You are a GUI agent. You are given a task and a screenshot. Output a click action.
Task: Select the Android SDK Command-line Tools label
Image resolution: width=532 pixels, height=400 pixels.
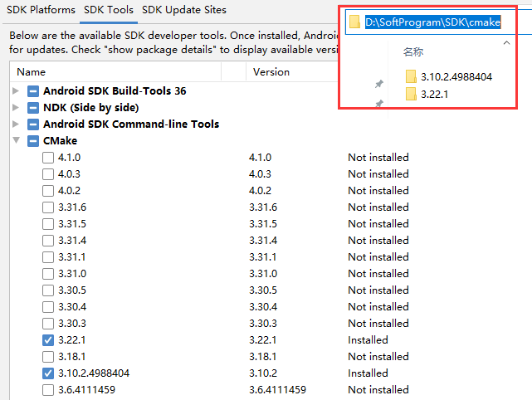point(131,124)
